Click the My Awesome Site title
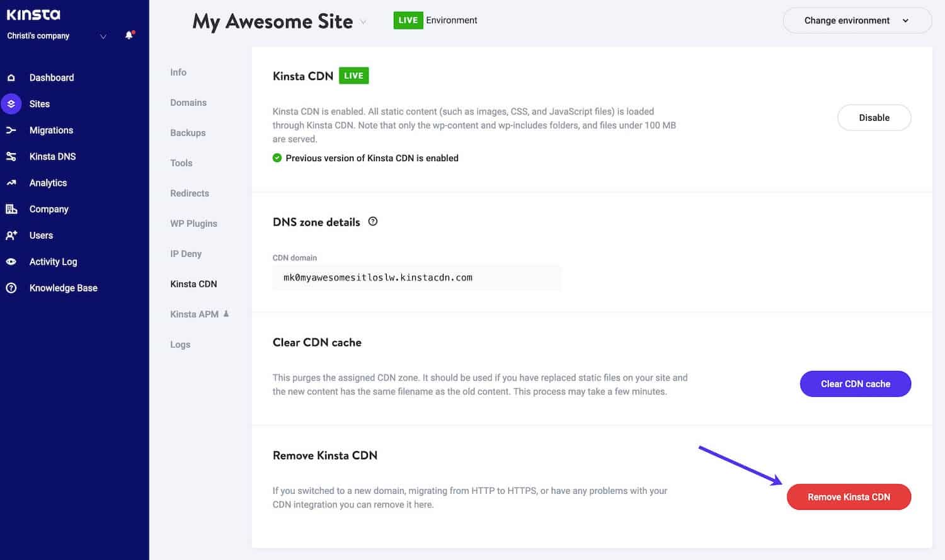Viewport: 945px width, 560px height. click(x=272, y=21)
